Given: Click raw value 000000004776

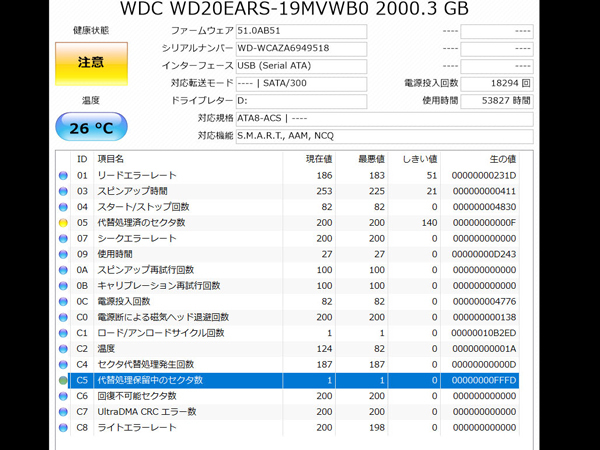Looking at the screenshot, I should (484, 302).
